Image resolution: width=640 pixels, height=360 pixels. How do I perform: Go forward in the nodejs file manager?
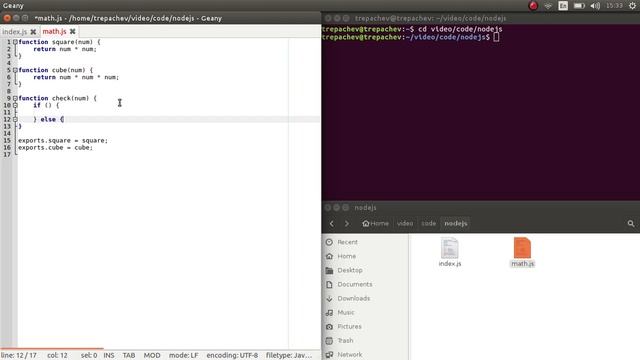pos(347,223)
